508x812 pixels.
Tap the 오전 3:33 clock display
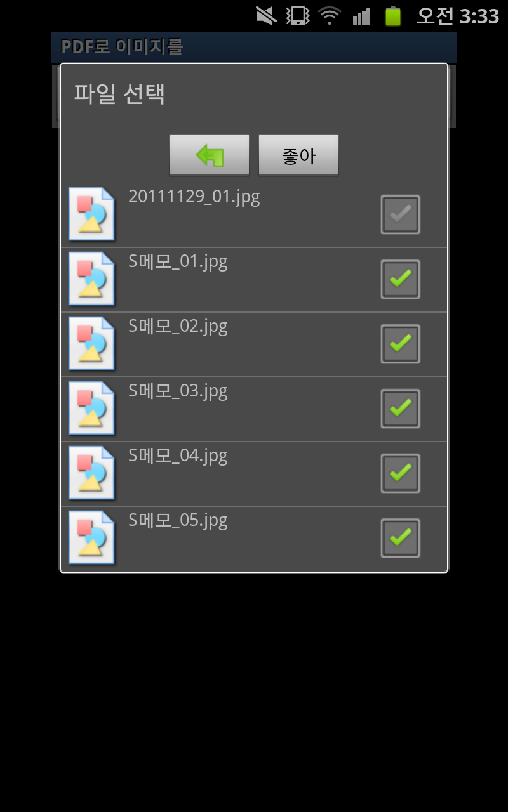[457, 16]
